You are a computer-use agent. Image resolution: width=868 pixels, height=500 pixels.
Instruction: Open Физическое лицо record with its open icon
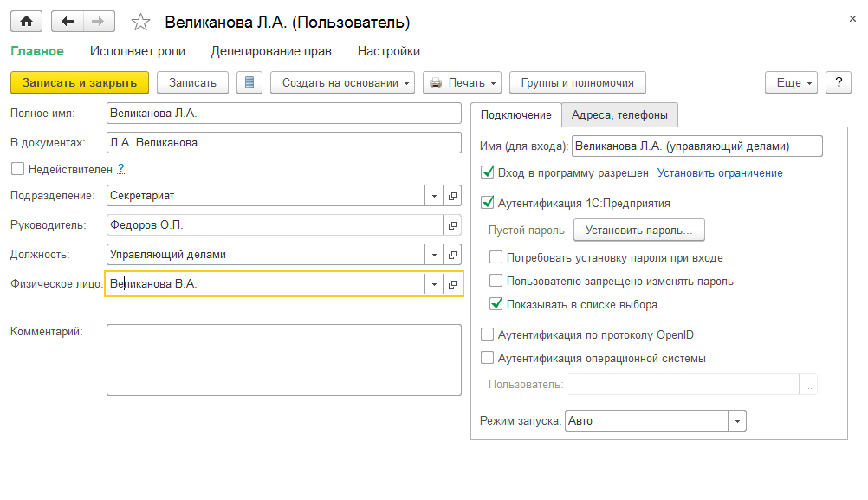[452, 284]
